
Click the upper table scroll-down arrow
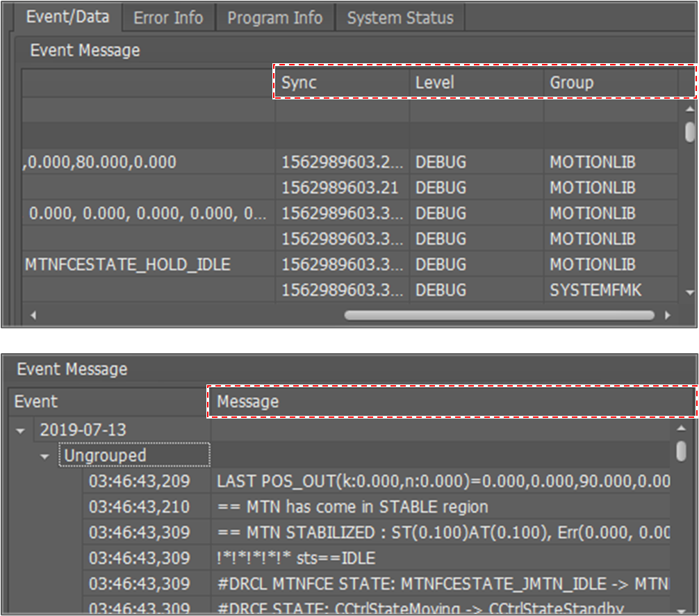[689, 293]
